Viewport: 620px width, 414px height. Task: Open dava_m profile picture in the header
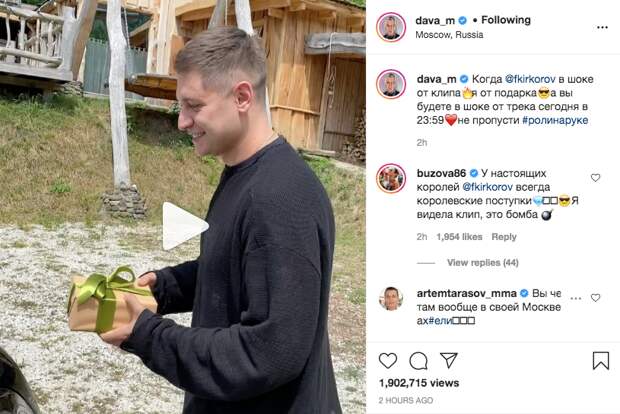coord(391,27)
